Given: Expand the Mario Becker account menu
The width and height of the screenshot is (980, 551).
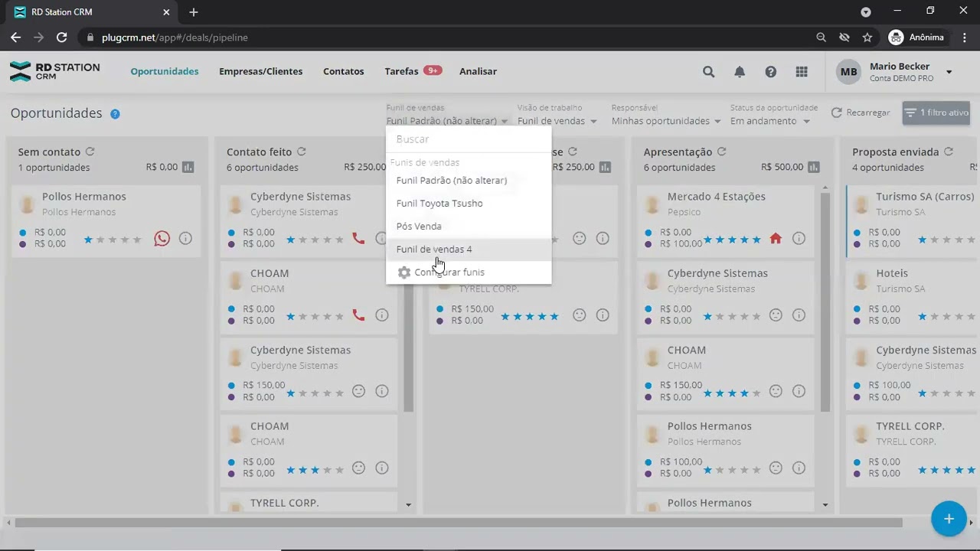Looking at the screenshot, I should coord(949,72).
